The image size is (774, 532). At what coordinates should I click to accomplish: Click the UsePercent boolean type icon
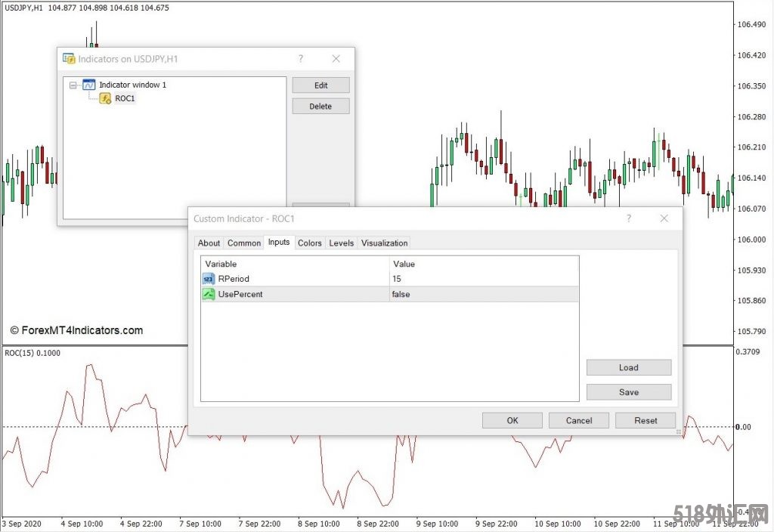click(x=209, y=294)
